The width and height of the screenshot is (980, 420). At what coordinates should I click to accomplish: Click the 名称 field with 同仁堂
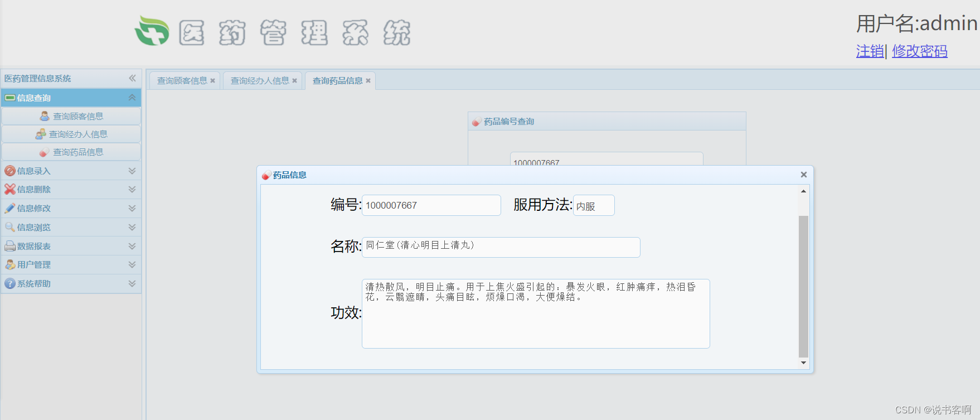[501, 247]
